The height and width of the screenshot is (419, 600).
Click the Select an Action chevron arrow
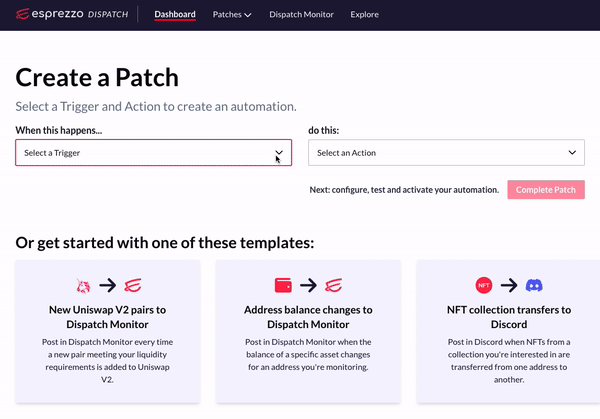pos(572,153)
